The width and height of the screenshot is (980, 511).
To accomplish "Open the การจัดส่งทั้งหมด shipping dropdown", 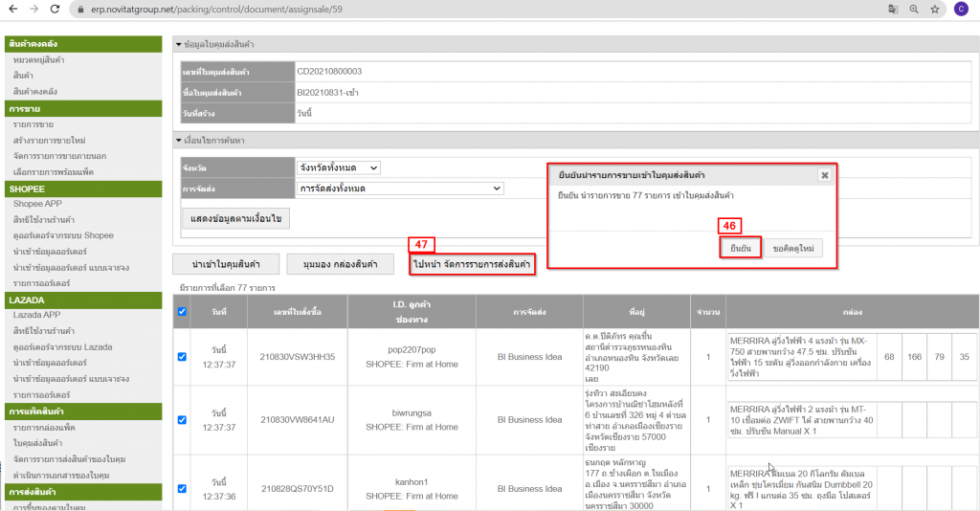I will tap(399, 189).
